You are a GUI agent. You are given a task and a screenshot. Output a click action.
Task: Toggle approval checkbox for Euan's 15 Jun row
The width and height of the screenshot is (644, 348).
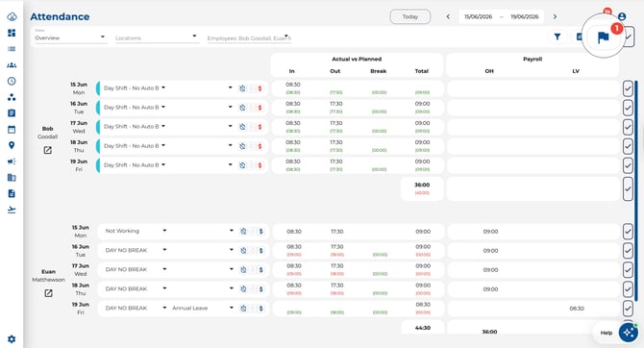point(628,232)
